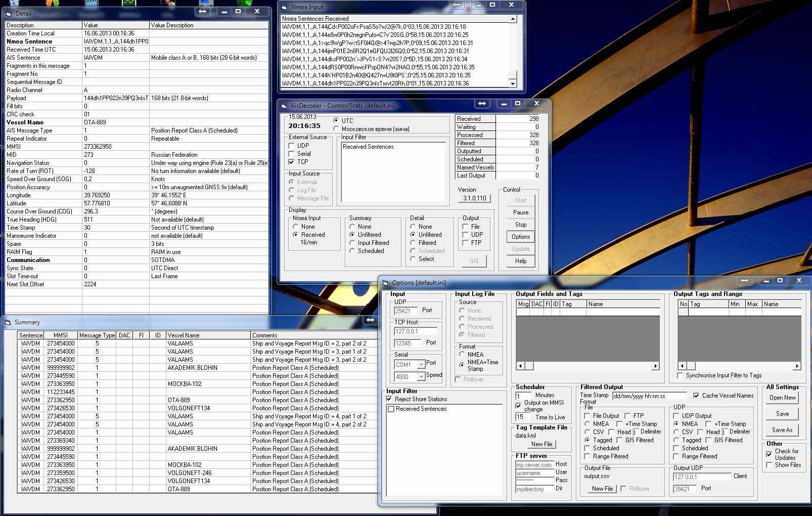Screen dimensions: 812x516
Task: Click the Scheduler Minutes field
Action: [x=523, y=396]
